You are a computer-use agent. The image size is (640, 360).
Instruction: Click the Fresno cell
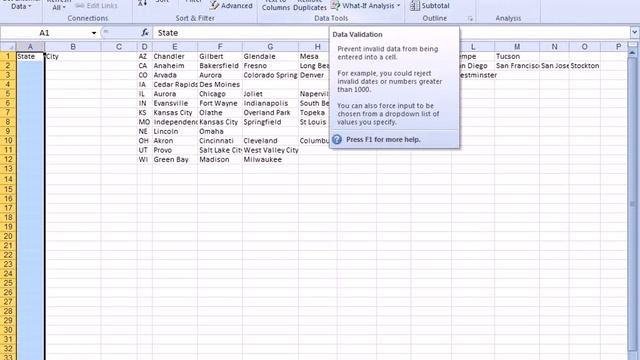[270, 66]
